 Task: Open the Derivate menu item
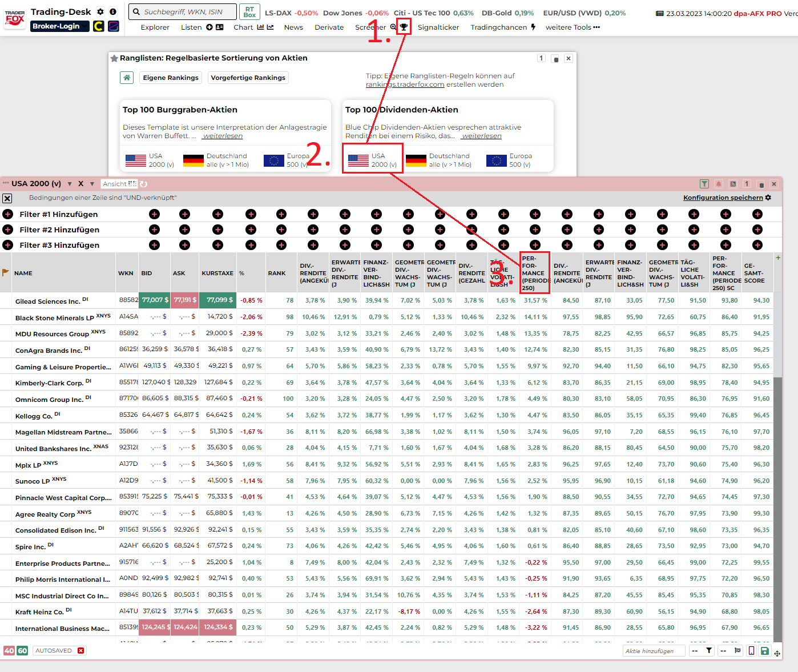click(x=329, y=27)
